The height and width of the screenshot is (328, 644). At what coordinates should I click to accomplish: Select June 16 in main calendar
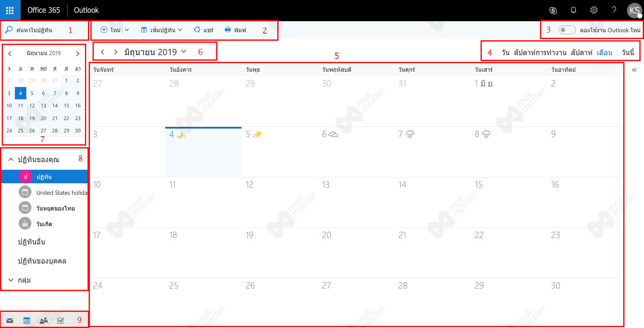[x=585, y=202]
